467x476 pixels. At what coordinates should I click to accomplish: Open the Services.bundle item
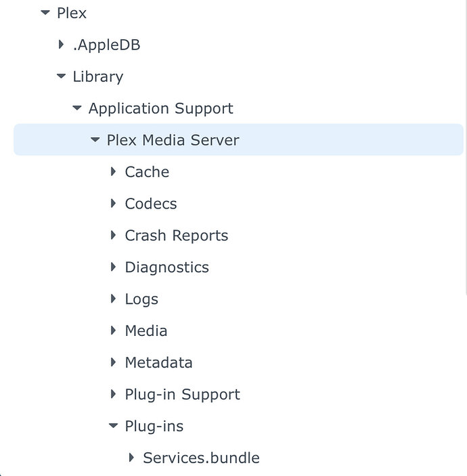point(201,458)
